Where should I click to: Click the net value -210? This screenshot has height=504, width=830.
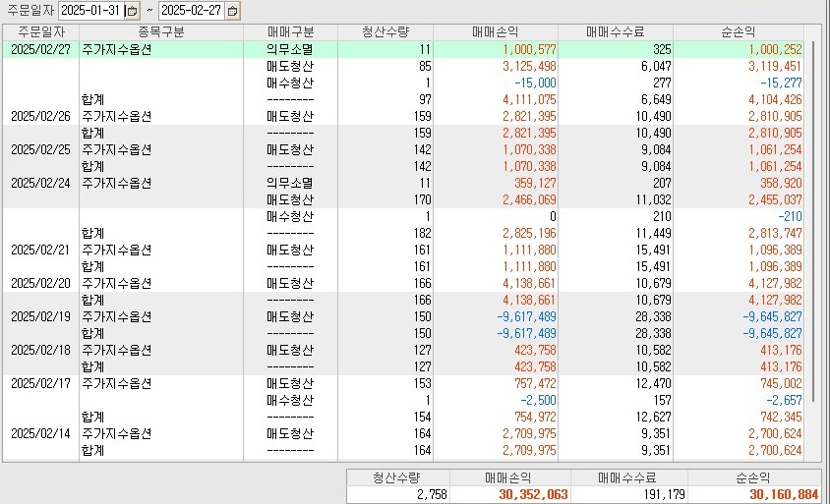click(x=790, y=216)
